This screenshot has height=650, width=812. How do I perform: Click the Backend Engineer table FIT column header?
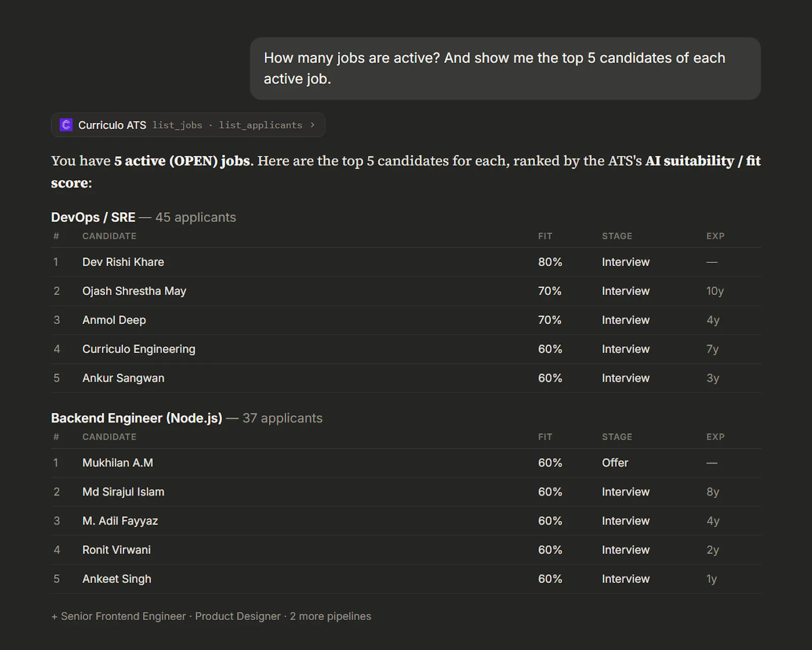tap(545, 437)
